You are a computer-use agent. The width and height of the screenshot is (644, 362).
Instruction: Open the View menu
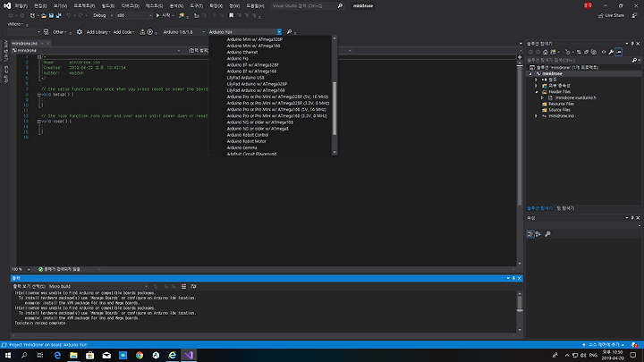(x=60, y=5)
